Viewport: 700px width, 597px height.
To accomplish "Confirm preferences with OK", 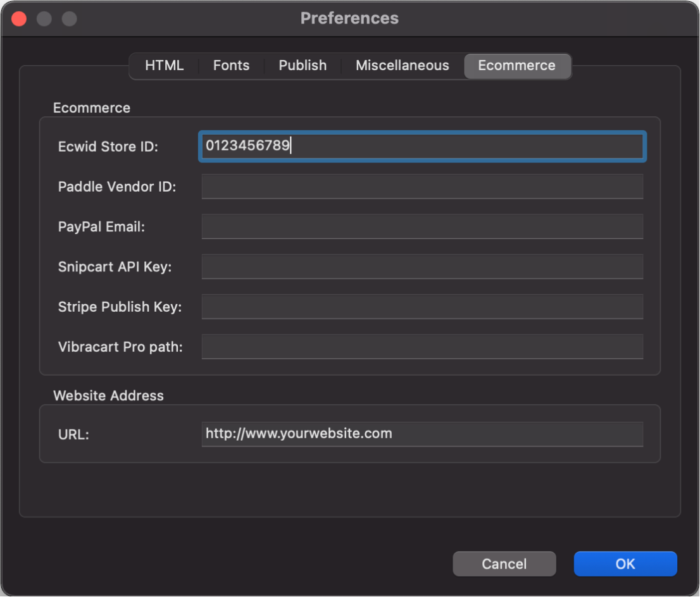I will point(625,564).
